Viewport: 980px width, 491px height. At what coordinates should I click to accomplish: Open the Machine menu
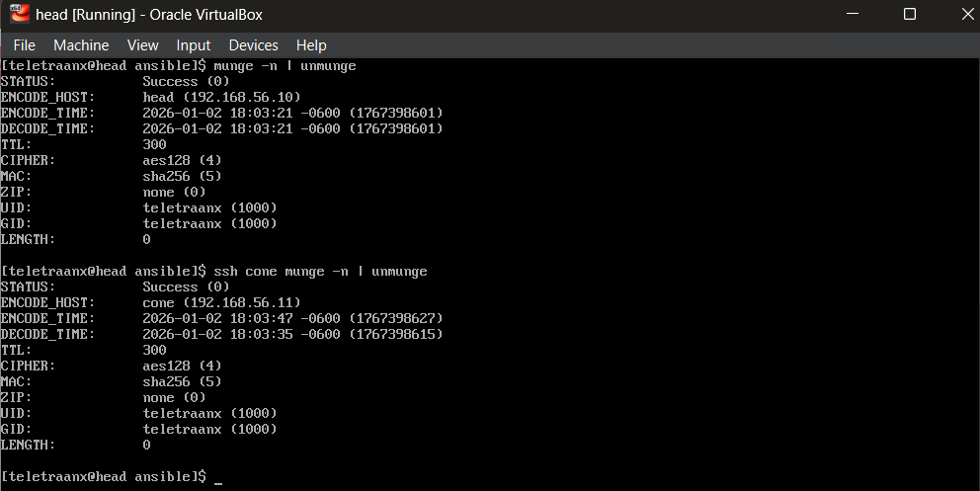(81, 45)
